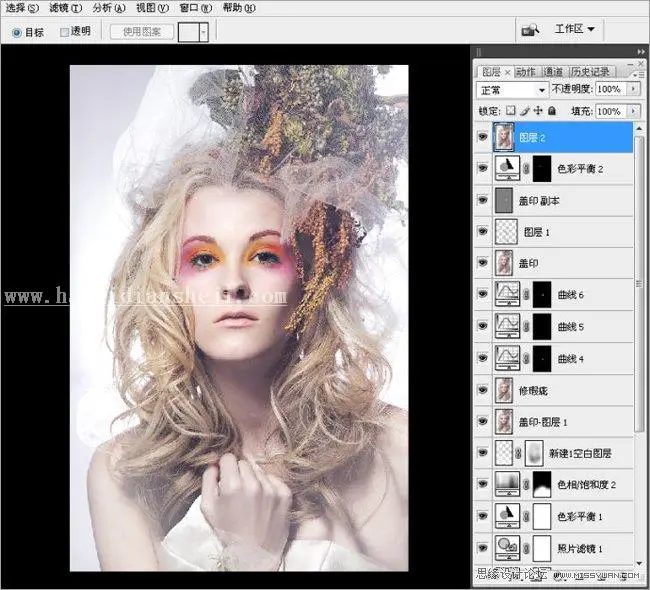
Task: Open the 滤镜 menu
Action: pos(65,8)
